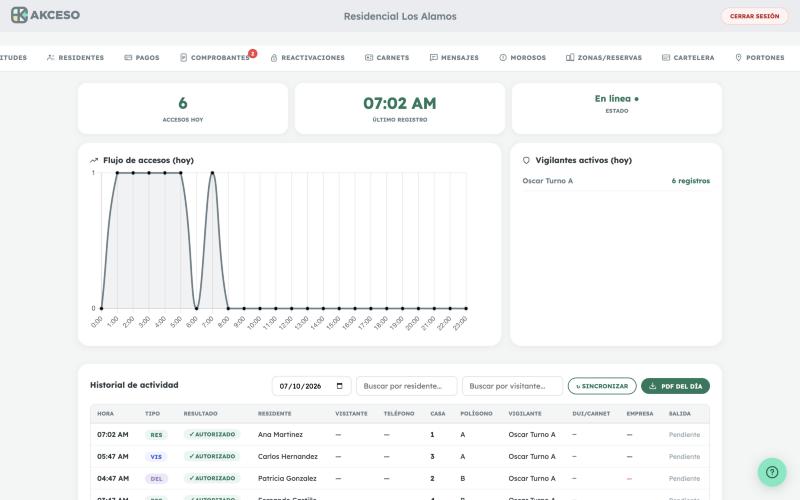The image size is (800, 500).
Task: Click the Hora column header
Action: tap(106, 413)
